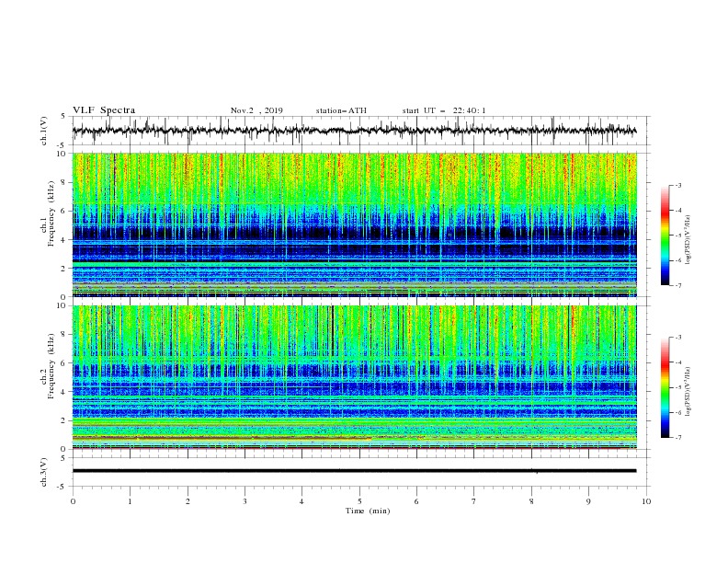
Task: Click the ch.1 spectrogram color bar
Action: (x=665, y=236)
